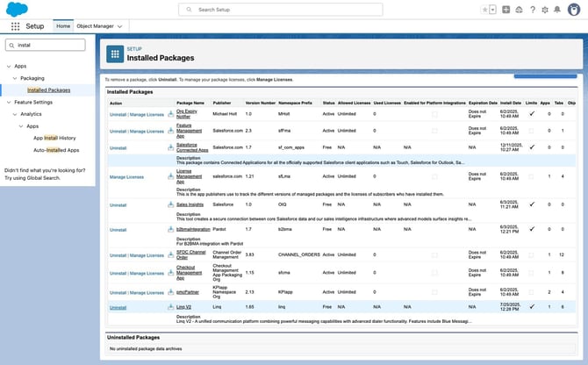Click version number '3.83'
Viewport: 588px width, 365px height.
tap(249, 254)
